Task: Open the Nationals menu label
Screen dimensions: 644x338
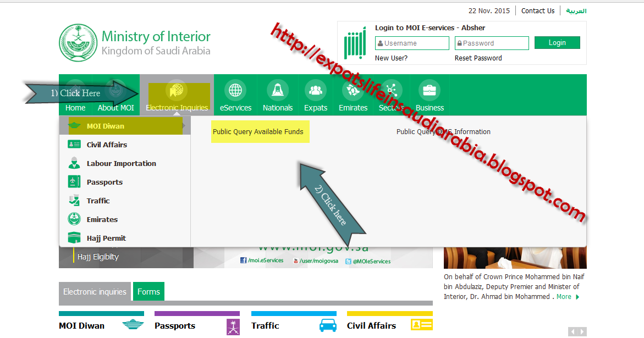Action: point(278,108)
